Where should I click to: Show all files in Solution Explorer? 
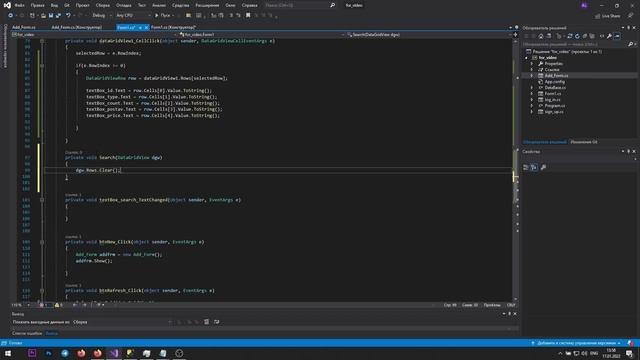(592, 36)
